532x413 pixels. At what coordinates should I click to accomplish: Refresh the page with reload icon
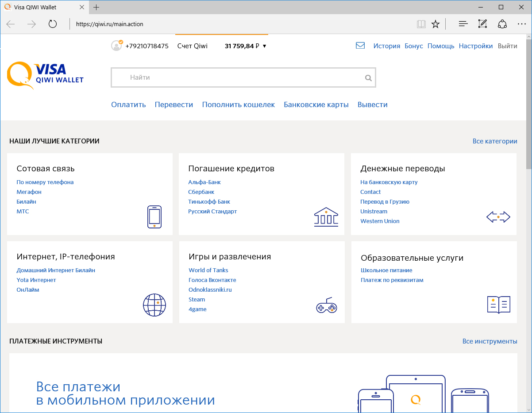pos(53,24)
